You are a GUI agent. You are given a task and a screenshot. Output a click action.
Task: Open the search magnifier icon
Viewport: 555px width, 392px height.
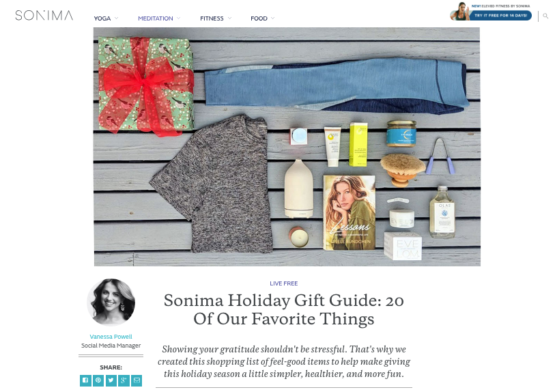point(545,16)
